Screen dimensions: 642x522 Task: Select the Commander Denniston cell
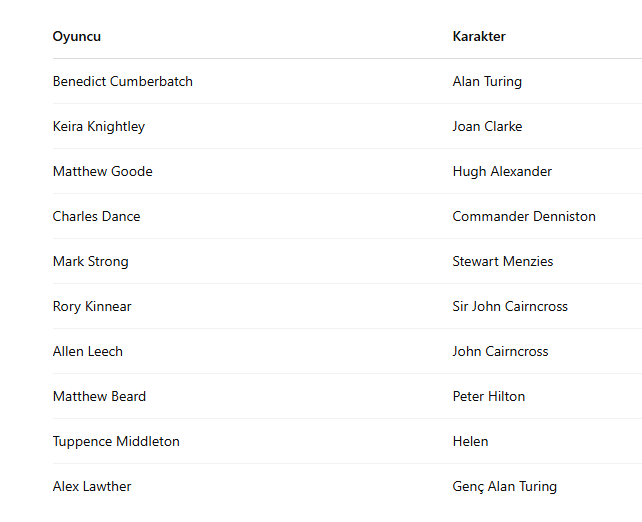click(x=524, y=217)
